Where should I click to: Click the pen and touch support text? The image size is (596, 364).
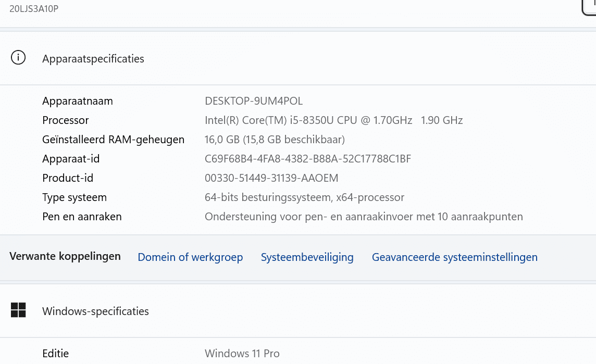(x=364, y=217)
